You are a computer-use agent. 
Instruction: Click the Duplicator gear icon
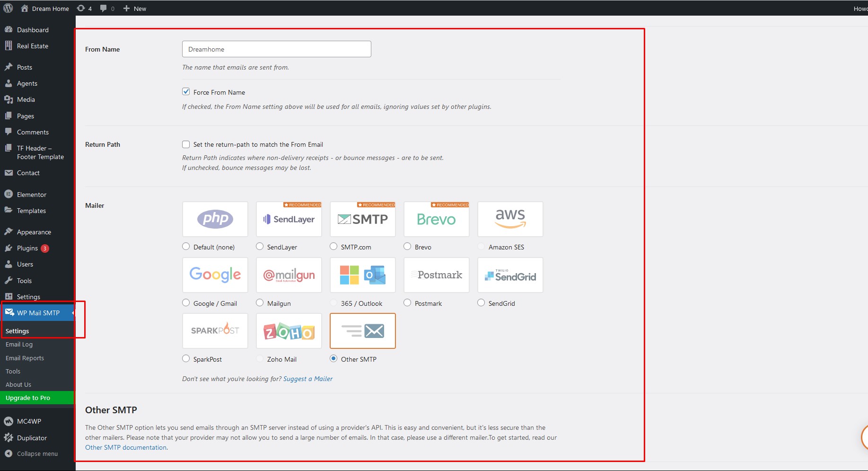pyautogui.click(x=9, y=437)
